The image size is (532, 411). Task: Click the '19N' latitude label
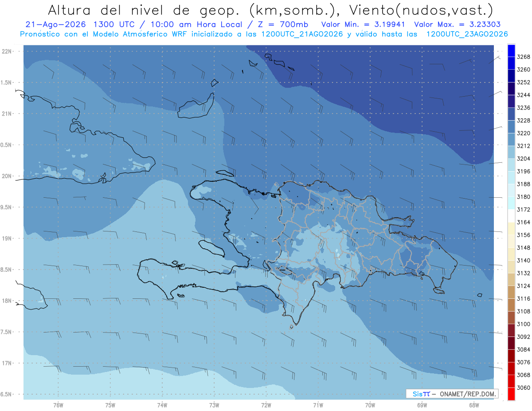pos(7,238)
